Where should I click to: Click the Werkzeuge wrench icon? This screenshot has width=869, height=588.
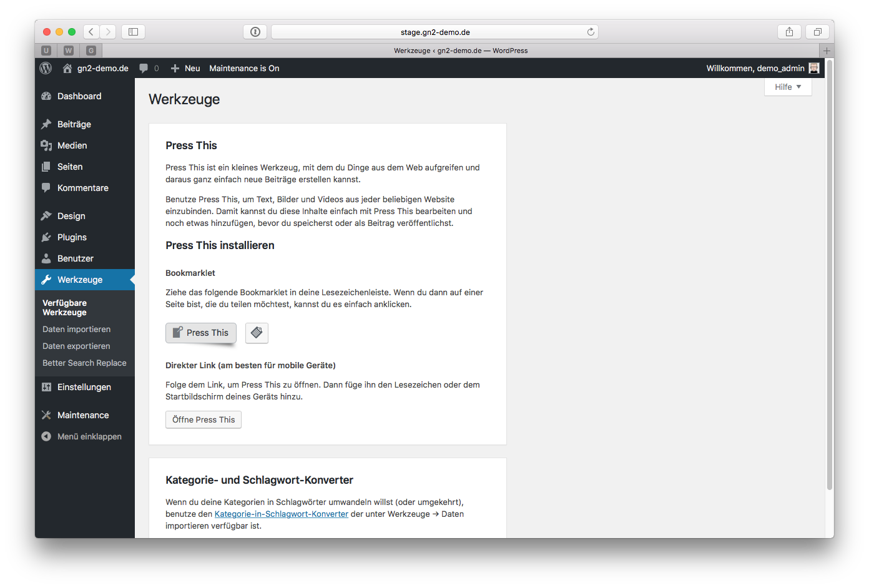(x=46, y=280)
